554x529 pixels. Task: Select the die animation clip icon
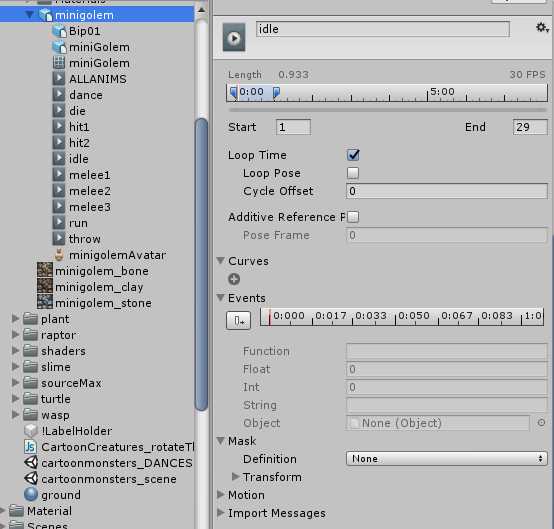59,111
